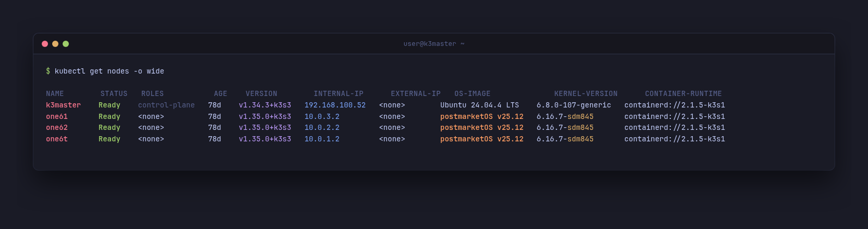Click external IP '<none>' in one62 row
This screenshot has width=868, height=229.
click(x=392, y=128)
